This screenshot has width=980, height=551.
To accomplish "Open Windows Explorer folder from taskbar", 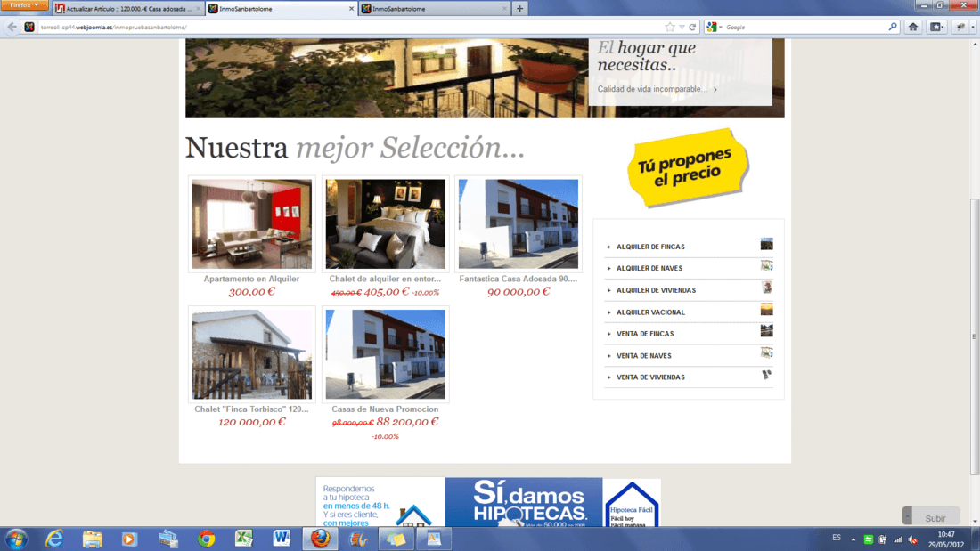I will pos(92,539).
